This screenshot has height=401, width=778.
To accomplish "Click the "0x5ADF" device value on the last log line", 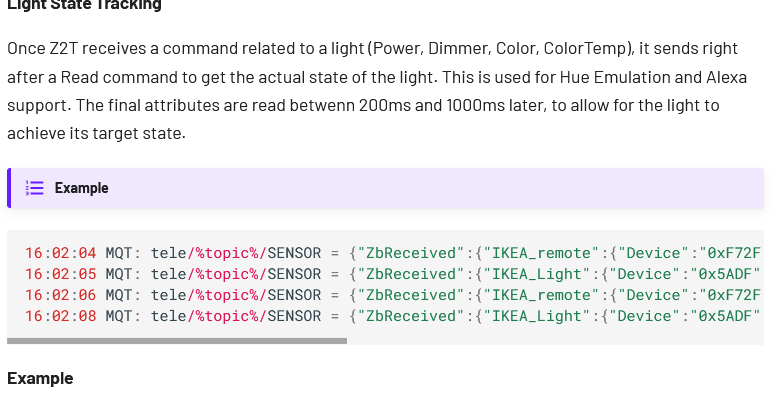I will coord(730,316).
